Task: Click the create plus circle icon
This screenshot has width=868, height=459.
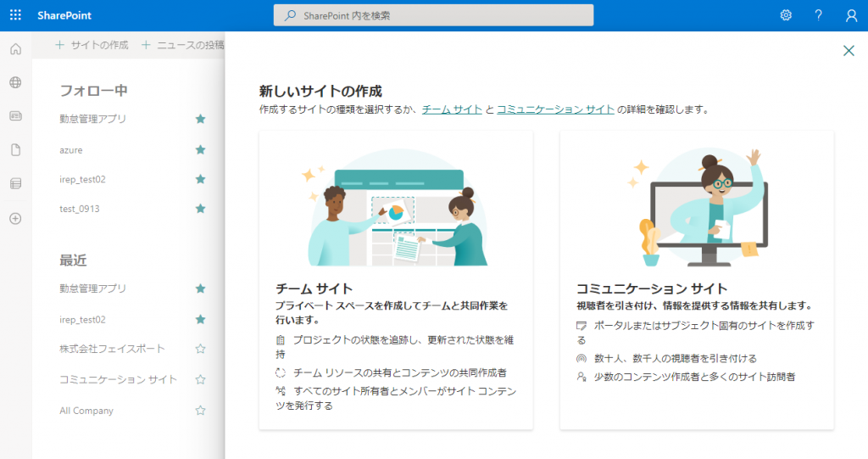Action: coord(15,218)
